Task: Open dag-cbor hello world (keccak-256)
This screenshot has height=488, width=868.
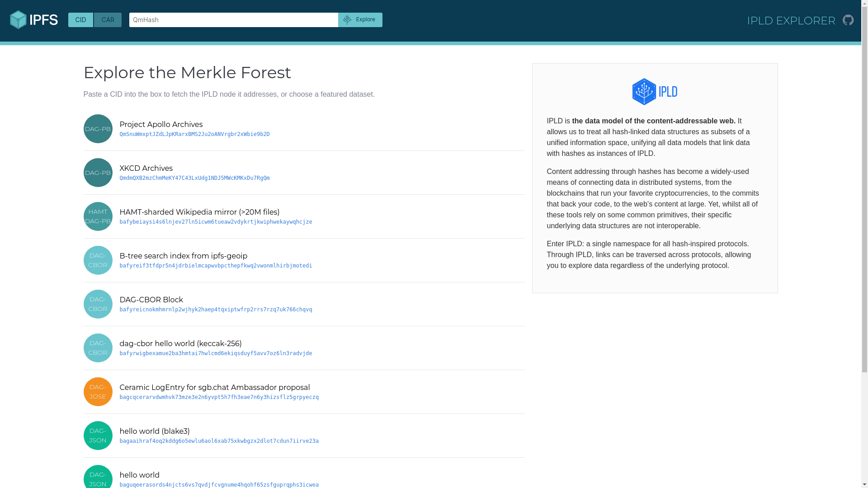Action: coord(180,343)
